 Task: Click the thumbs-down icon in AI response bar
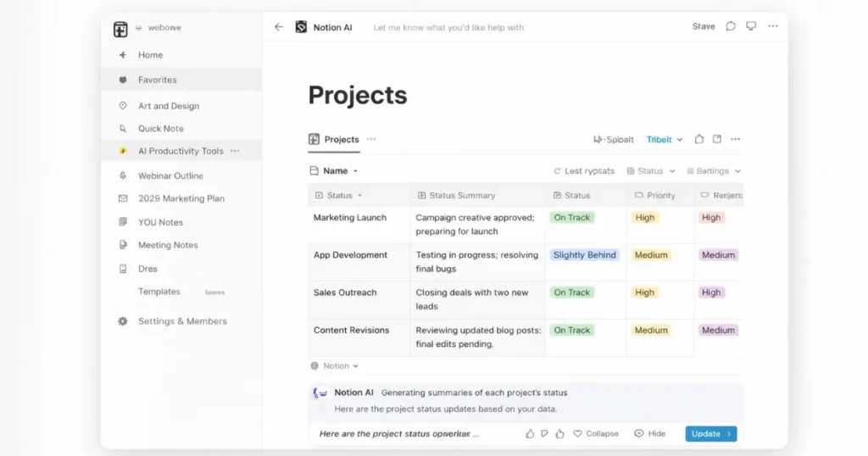pos(545,434)
